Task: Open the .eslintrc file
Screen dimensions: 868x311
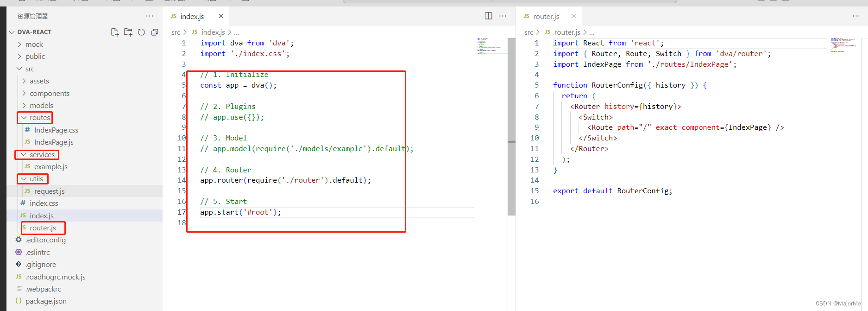Action: 84,252
